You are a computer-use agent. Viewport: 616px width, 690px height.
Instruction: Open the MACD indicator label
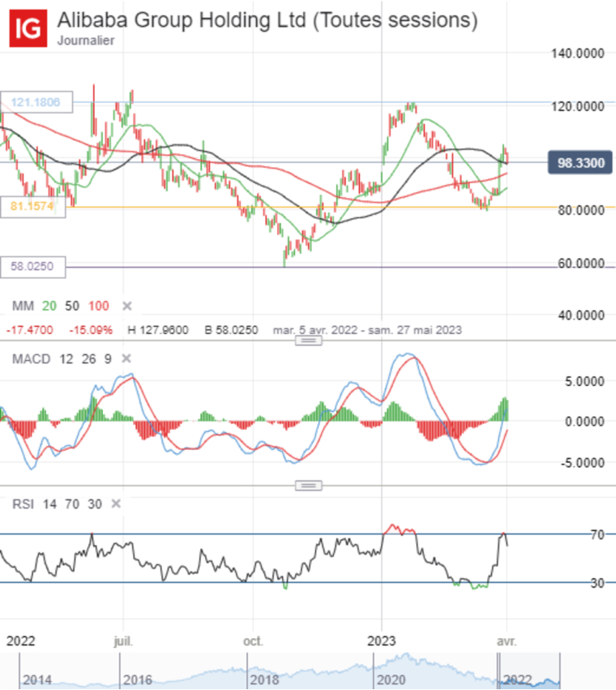32,359
